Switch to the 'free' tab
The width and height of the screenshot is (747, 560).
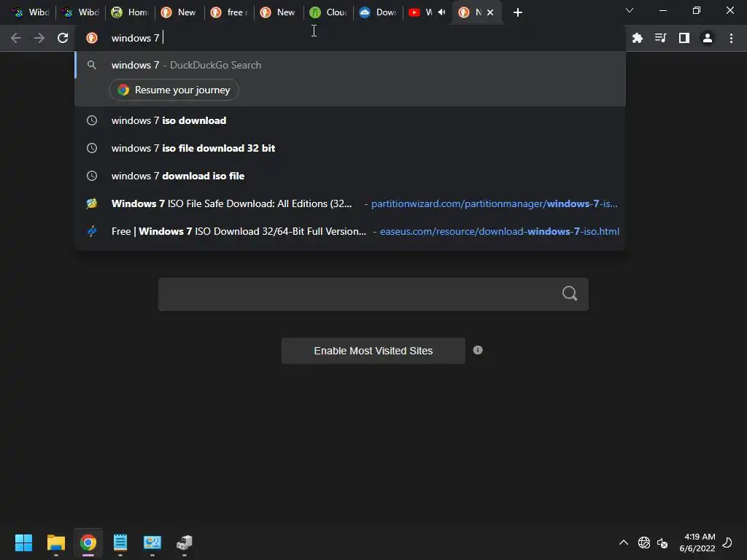pyautogui.click(x=229, y=12)
